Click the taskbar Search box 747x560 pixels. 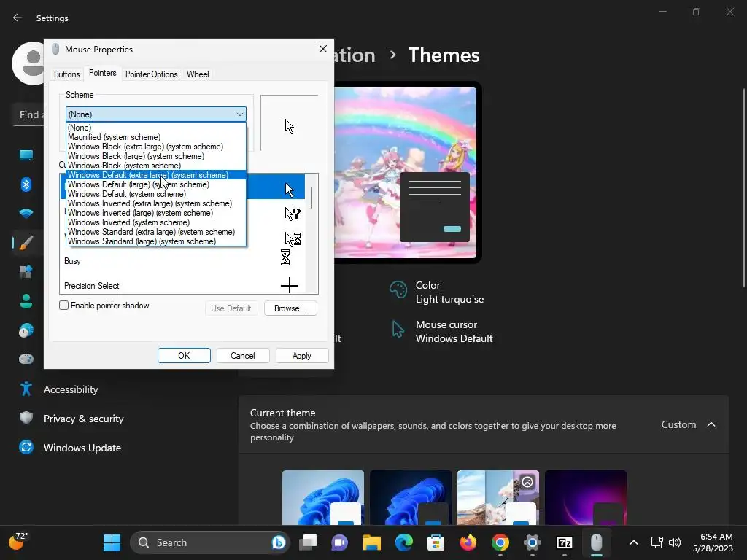click(209, 542)
